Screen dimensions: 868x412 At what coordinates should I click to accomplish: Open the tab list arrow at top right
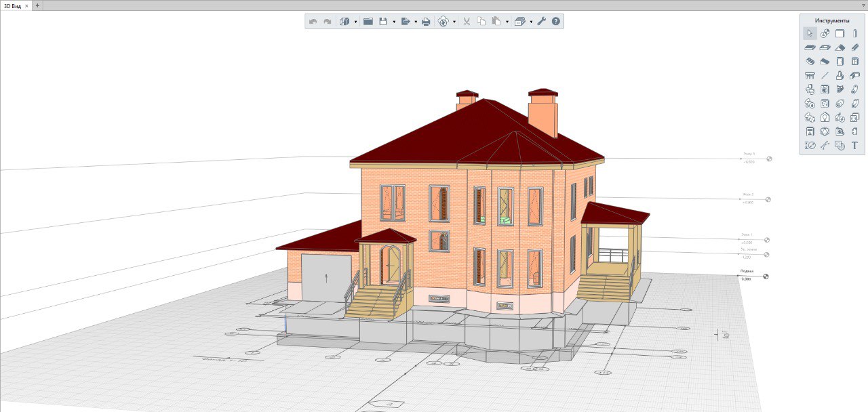coord(863,5)
